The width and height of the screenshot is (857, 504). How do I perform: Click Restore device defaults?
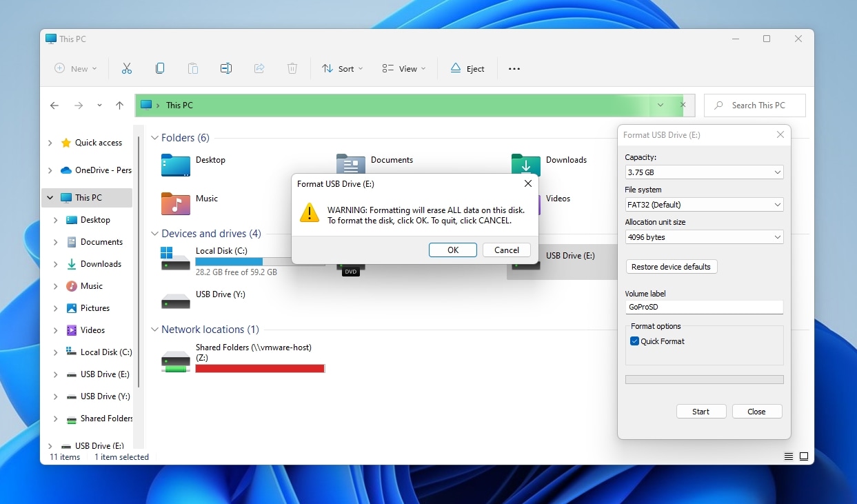[x=671, y=266]
